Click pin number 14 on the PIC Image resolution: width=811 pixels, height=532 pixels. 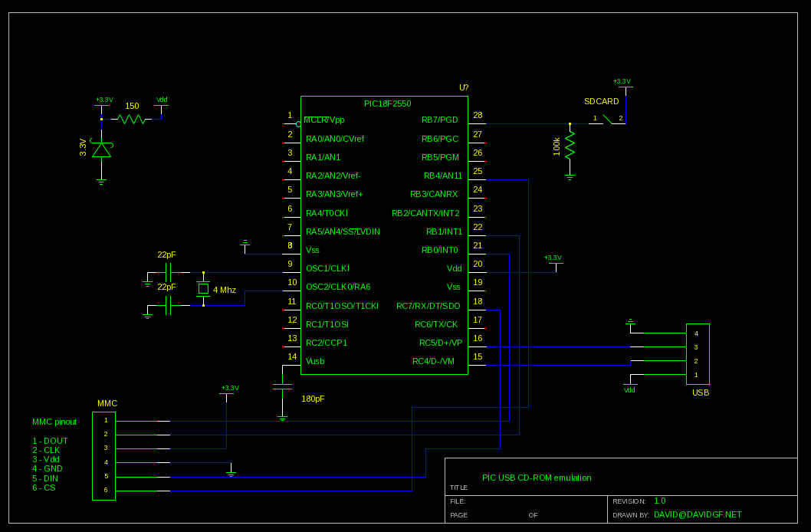pos(292,356)
